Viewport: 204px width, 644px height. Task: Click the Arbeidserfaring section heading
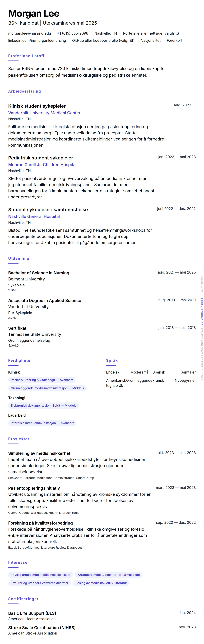pyautogui.click(x=24, y=91)
